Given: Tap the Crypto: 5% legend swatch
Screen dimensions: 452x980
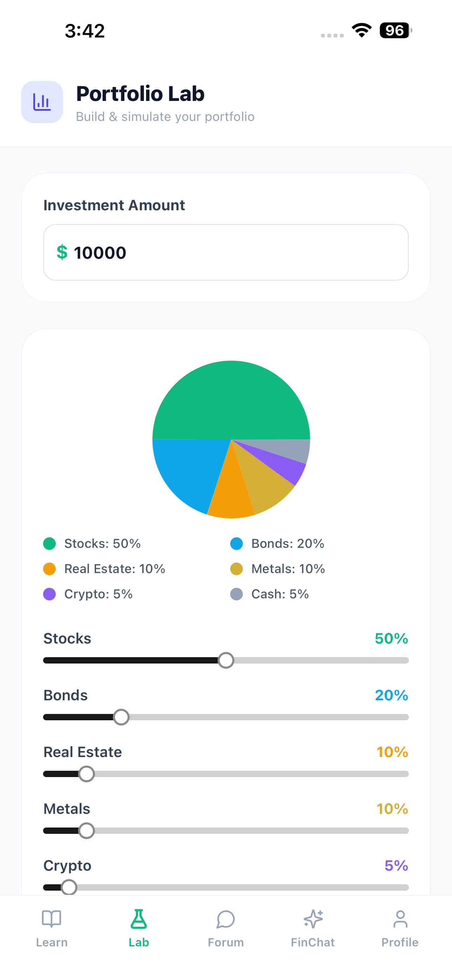Looking at the screenshot, I should click(x=49, y=594).
